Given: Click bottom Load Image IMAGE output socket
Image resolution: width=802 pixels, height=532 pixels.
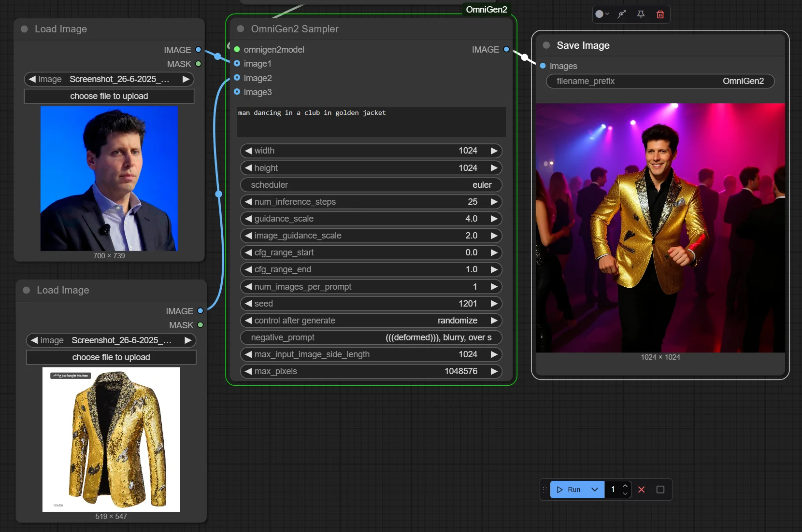Looking at the screenshot, I should pos(200,311).
